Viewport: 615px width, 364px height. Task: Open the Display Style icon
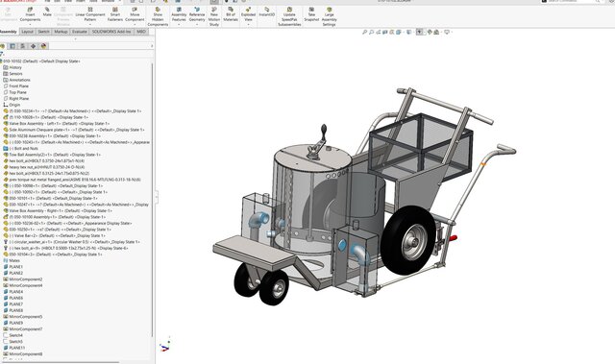coord(409,32)
